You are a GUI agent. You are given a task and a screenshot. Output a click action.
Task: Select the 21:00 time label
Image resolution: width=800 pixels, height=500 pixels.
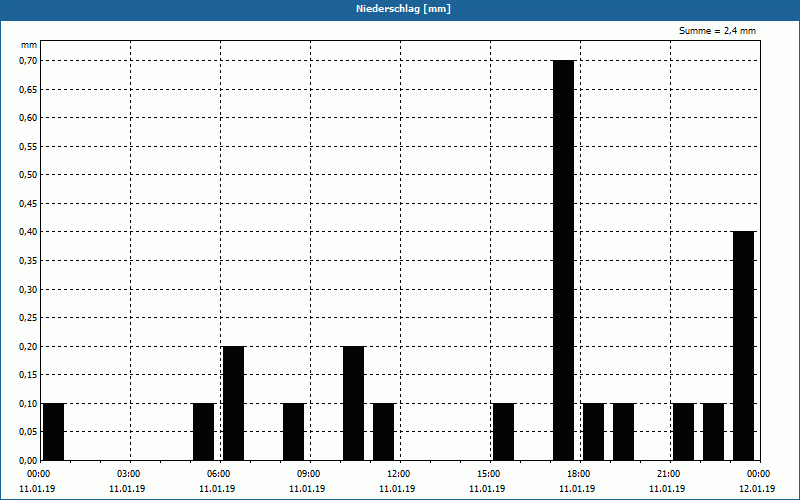668,474
